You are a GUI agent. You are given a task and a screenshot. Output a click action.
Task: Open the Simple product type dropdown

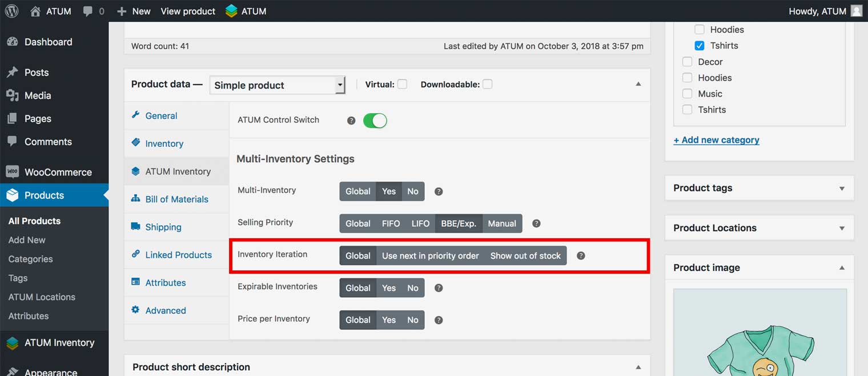coord(277,85)
